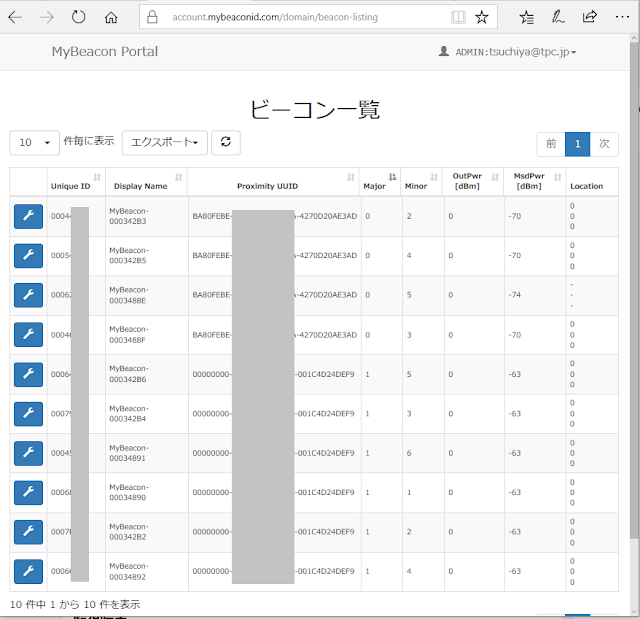640x619 pixels.
Task: Open settings wrench for MyBeacon-00034892
Action: (x=28, y=571)
